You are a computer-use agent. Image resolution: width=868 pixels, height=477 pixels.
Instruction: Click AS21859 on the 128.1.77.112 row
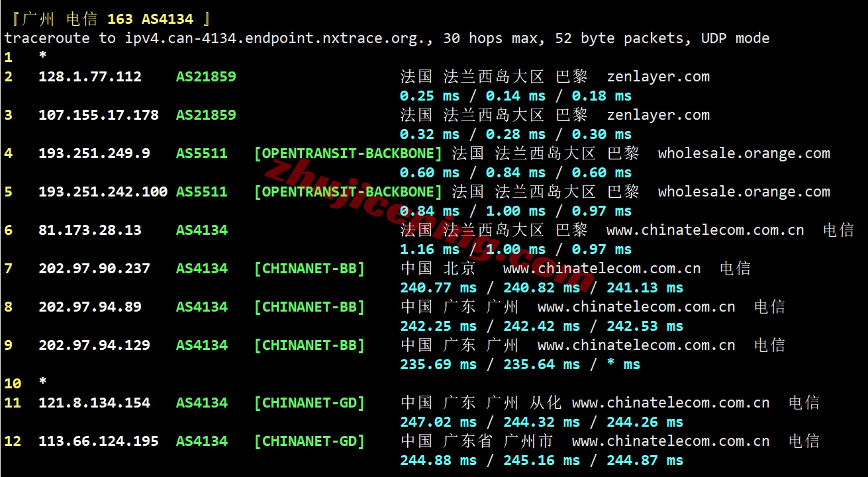206,77
